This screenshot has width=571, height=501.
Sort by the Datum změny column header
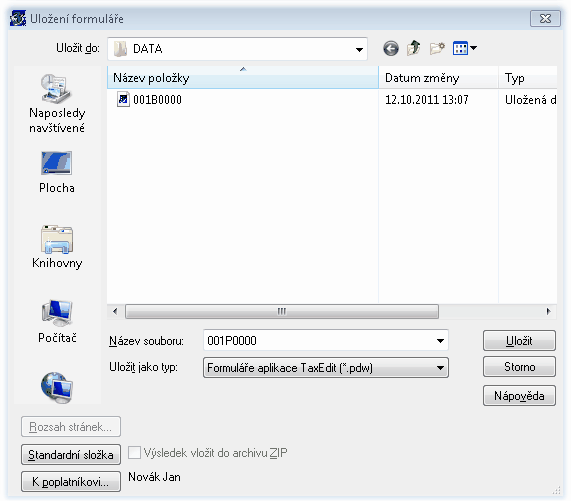[x=438, y=78]
